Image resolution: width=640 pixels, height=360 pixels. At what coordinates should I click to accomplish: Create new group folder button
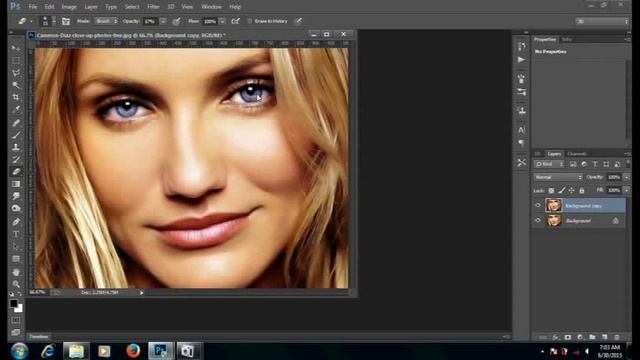click(x=592, y=337)
